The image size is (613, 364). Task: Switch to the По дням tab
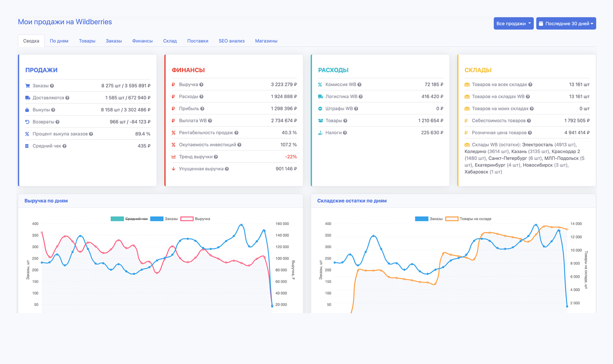[x=59, y=41]
